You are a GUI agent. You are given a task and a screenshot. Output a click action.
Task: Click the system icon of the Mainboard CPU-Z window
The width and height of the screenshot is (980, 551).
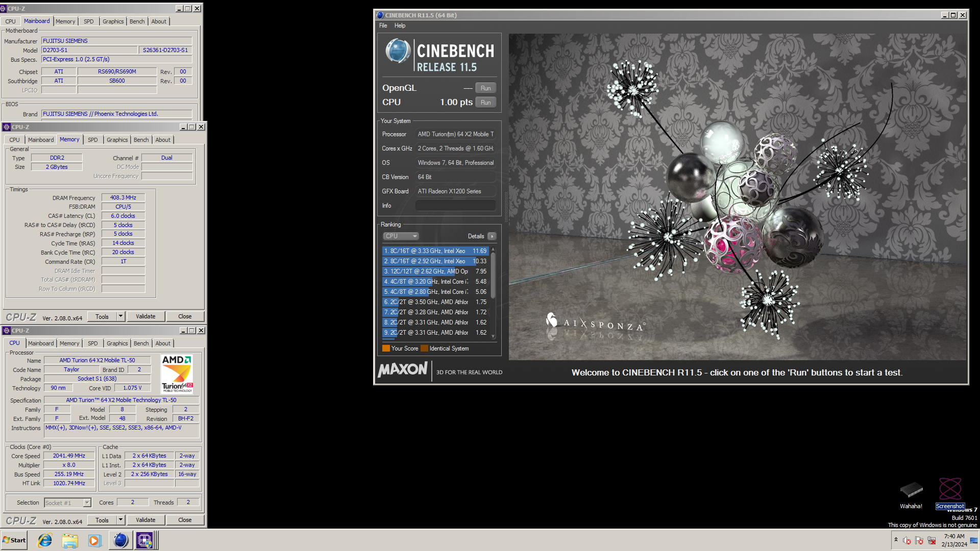pyautogui.click(x=4, y=9)
